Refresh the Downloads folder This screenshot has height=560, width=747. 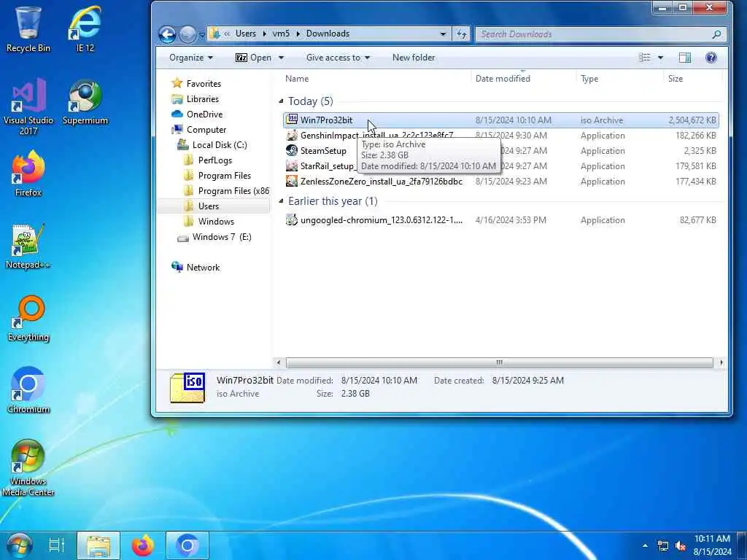[461, 34]
